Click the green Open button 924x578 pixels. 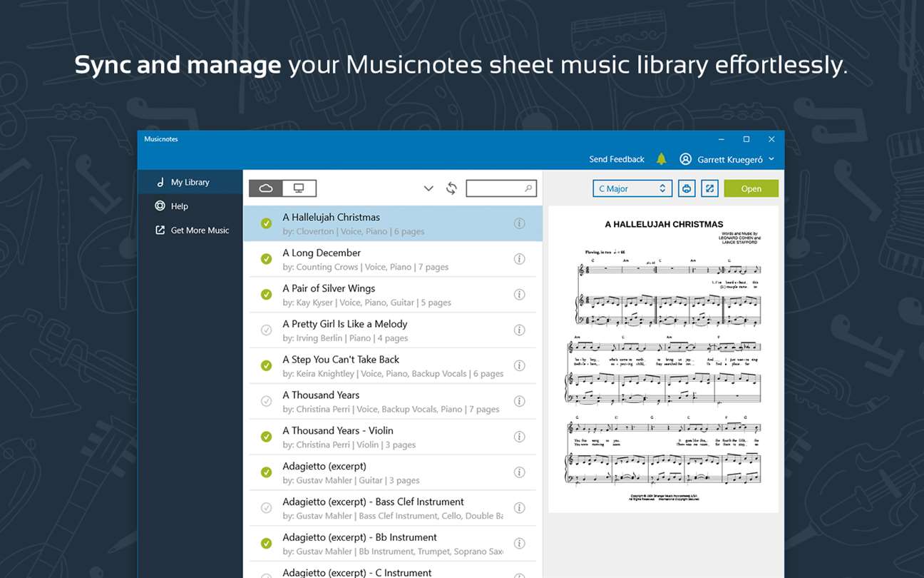pos(751,188)
